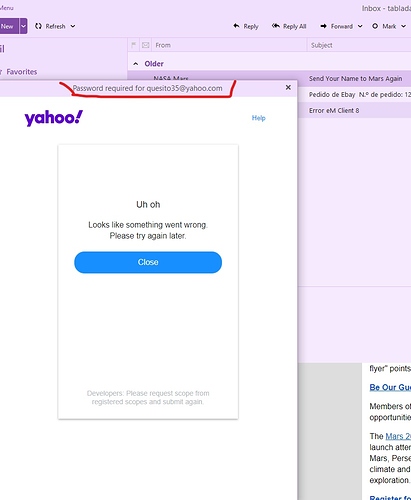Follow the 'Be Our Guest' link
The height and width of the screenshot is (500, 411).
click(x=390, y=387)
